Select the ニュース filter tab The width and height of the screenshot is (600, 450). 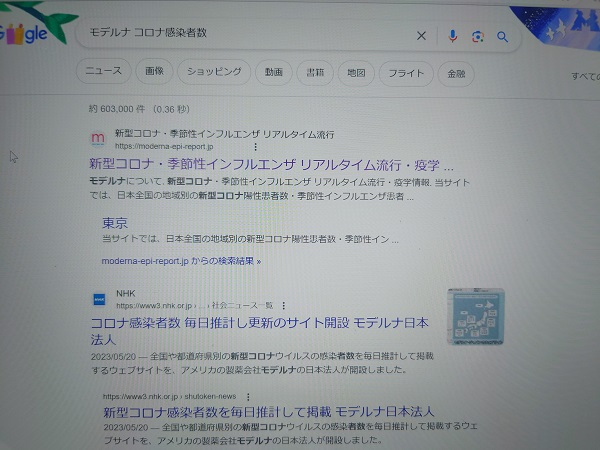(103, 71)
